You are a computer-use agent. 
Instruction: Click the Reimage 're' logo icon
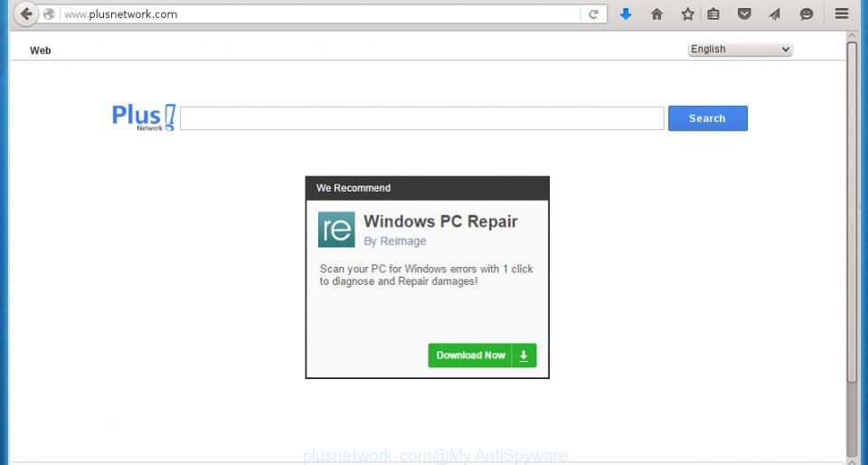[x=336, y=229]
